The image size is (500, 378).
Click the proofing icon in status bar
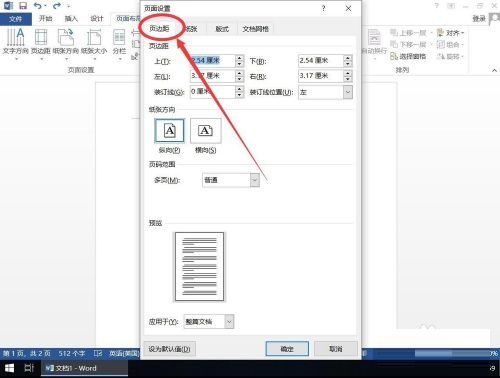click(x=98, y=353)
